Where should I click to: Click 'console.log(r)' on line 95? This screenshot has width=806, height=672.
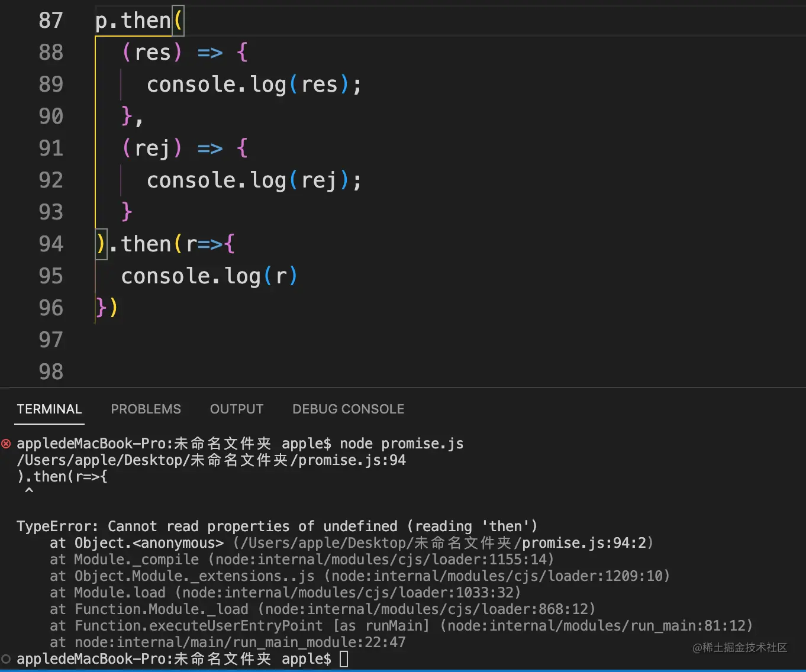tap(209, 276)
